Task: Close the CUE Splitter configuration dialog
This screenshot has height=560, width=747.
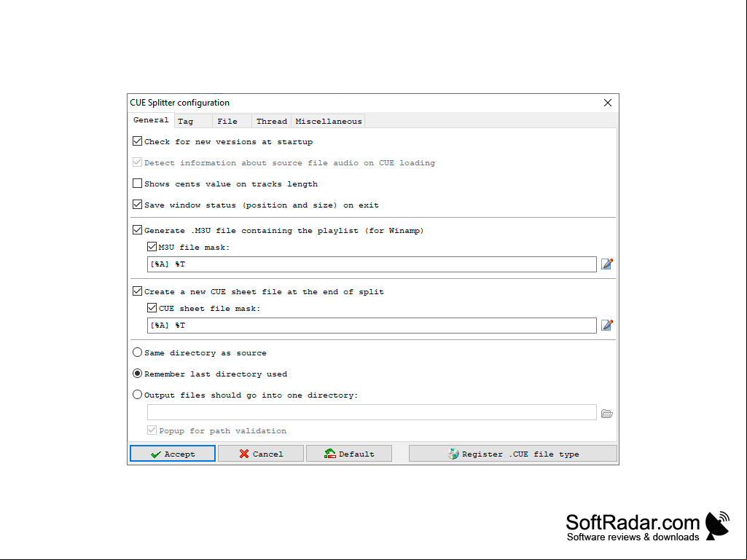Action: coord(607,103)
